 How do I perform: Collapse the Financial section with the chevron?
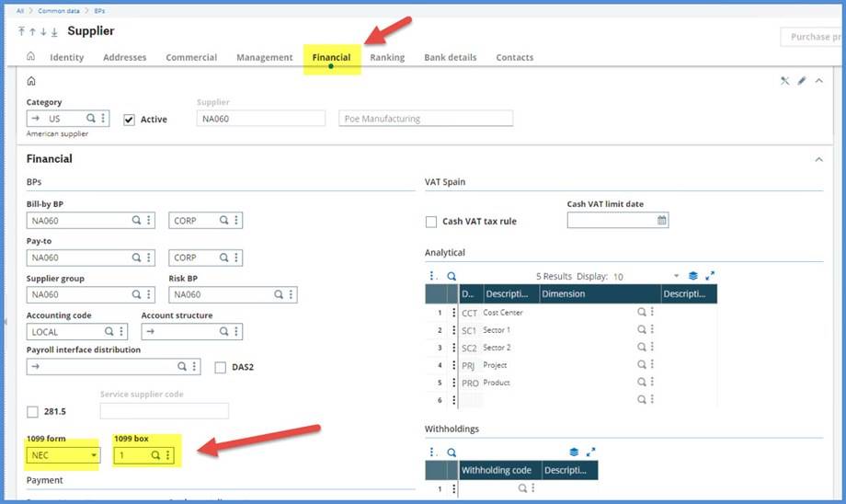point(818,159)
